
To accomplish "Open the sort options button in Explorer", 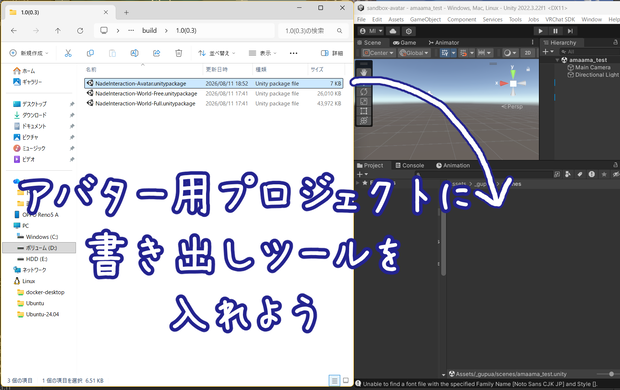I will point(217,53).
